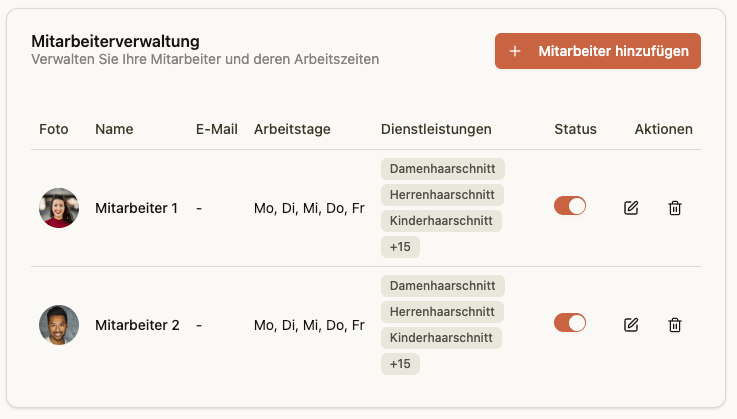Image resolution: width=737 pixels, height=419 pixels.
Task: Click the plus icon in the add button
Action: click(x=515, y=51)
